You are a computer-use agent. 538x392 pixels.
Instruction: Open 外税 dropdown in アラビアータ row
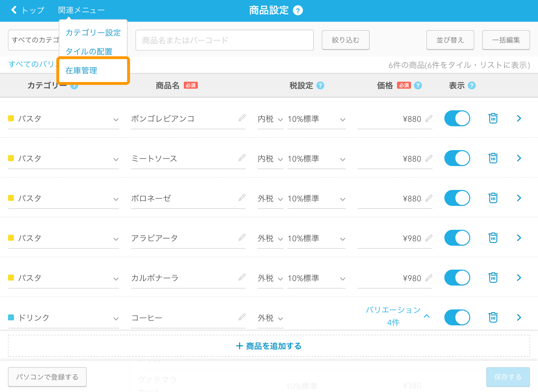270,238
